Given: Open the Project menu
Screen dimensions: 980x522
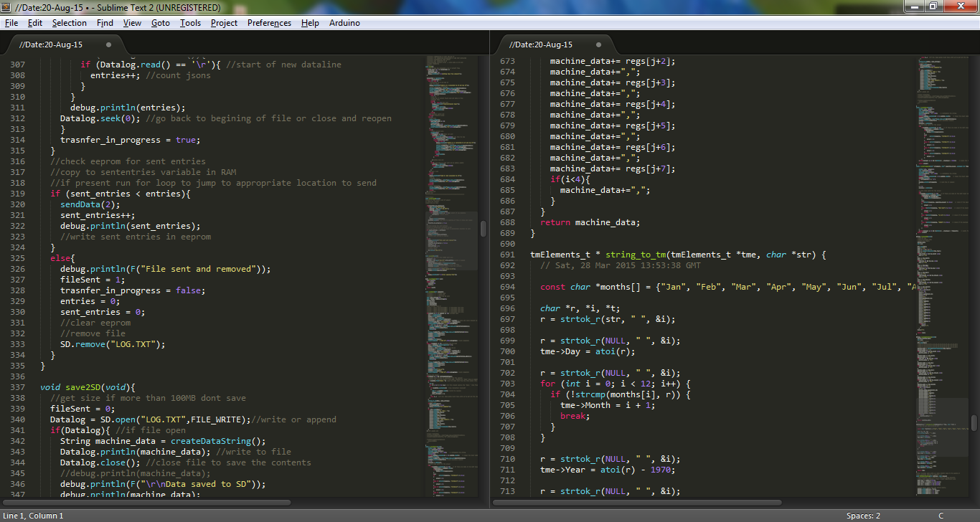Looking at the screenshot, I should (224, 23).
